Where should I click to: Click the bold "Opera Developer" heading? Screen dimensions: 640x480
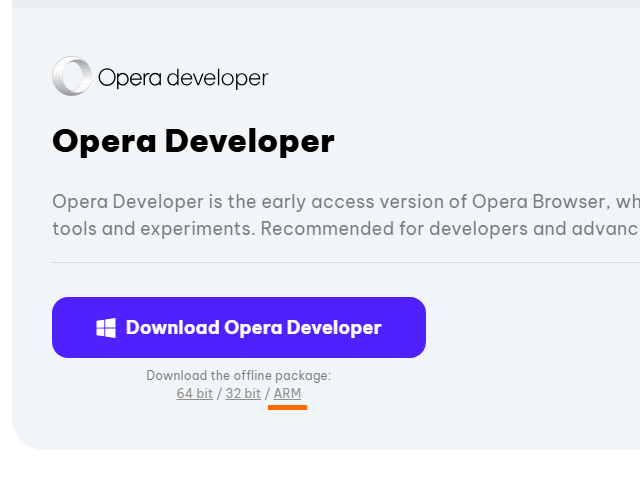click(x=193, y=142)
